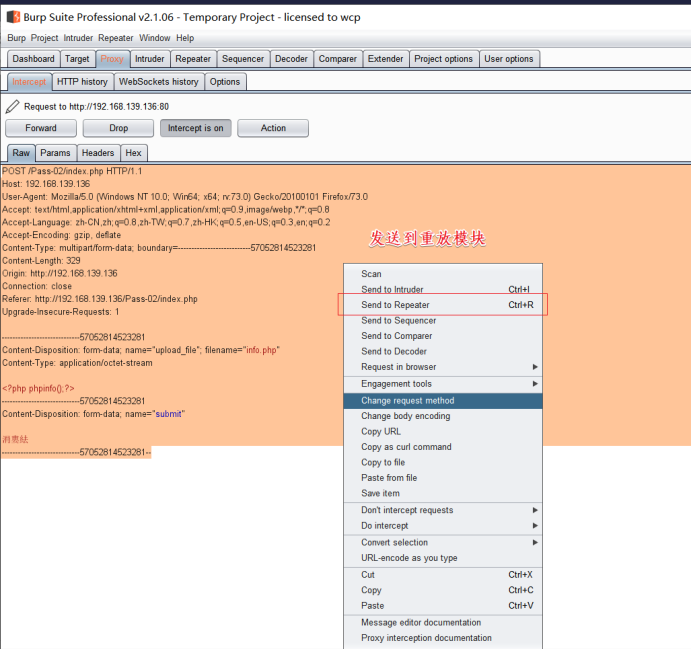The width and height of the screenshot is (692, 650).
Task: Open the Help menu
Action: [x=185, y=38]
